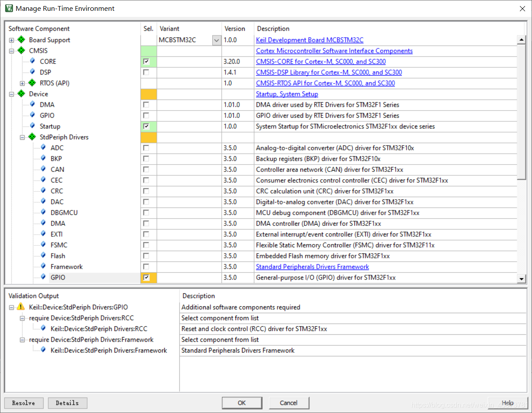Collapse the Keil::Device:StdPeriph Drivers:GPIO validation node
The image size is (532, 413).
12,307
